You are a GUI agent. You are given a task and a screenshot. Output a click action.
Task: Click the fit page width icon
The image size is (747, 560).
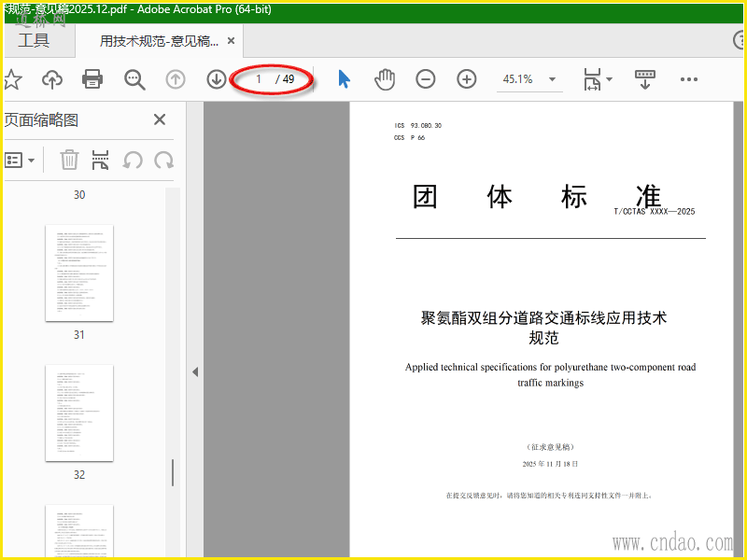pos(592,79)
